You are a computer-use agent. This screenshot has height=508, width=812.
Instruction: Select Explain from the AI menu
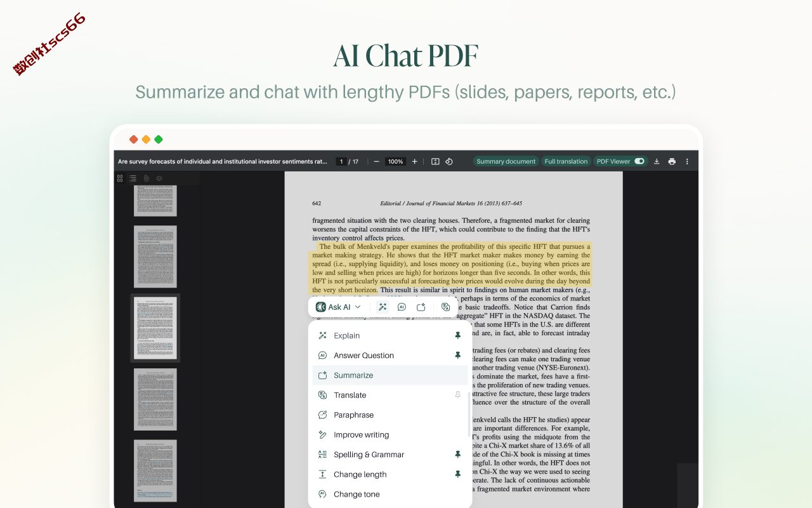tap(390, 335)
